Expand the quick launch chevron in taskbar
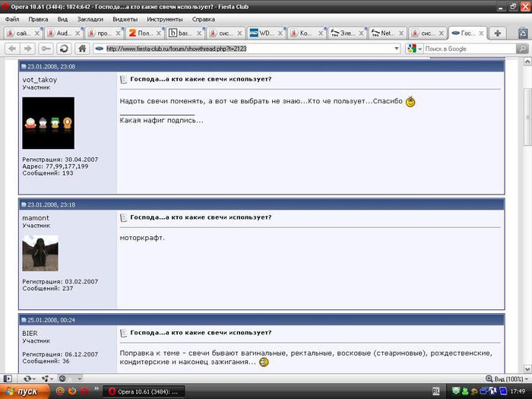The width and height of the screenshot is (532, 399). coord(97,389)
